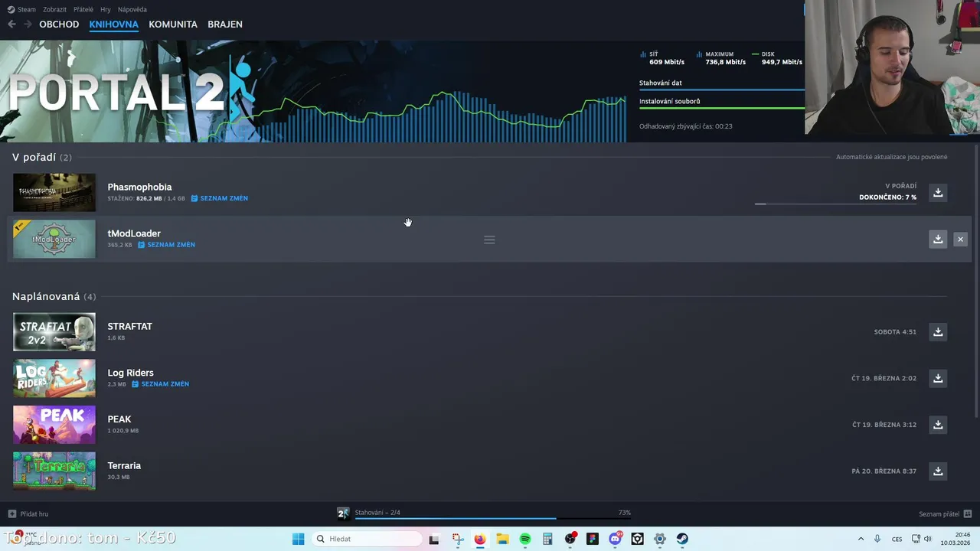Go forward with the right arrow
Image resolution: width=980 pixels, height=551 pixels.
coord(28,24)
